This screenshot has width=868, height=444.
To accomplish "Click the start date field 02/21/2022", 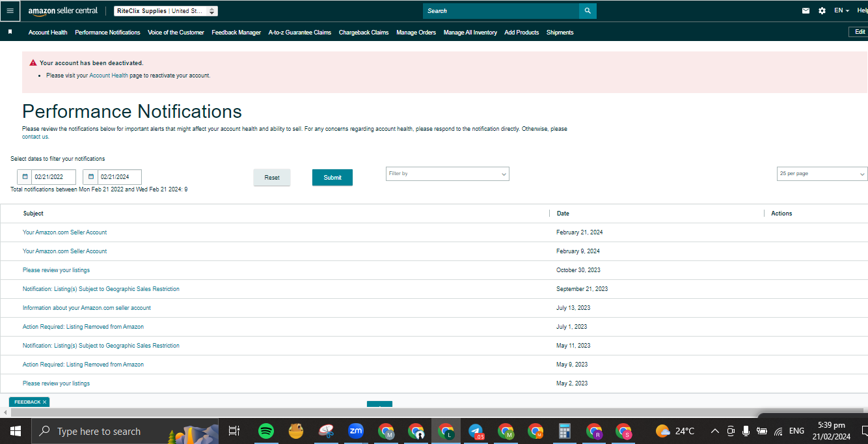I will (x=53, y=176).
